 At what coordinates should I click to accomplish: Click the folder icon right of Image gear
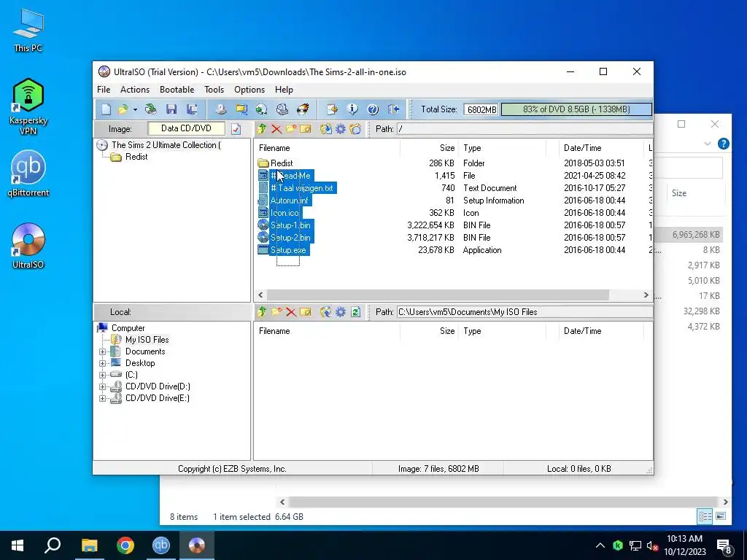[355, 128]
